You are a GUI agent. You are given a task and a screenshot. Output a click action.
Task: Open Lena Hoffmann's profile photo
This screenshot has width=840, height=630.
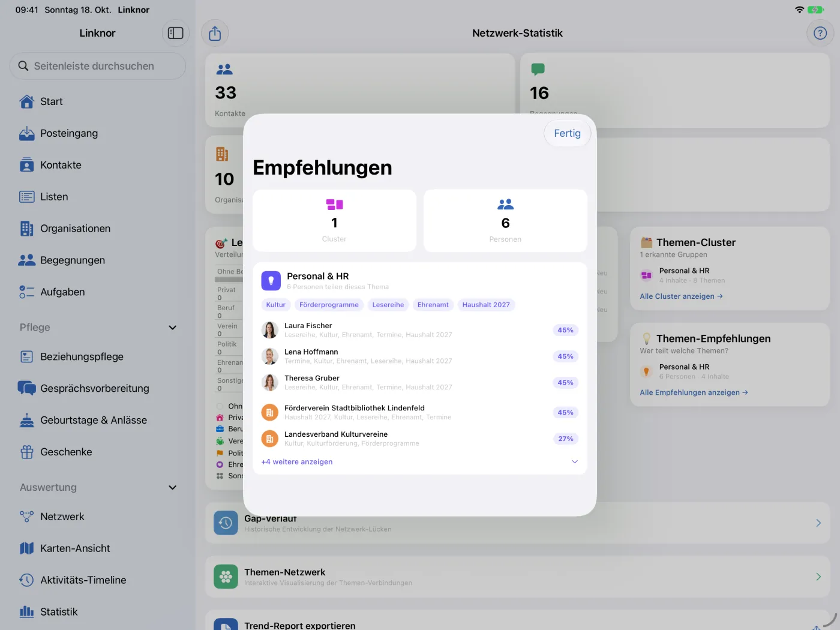pos(270,356)
